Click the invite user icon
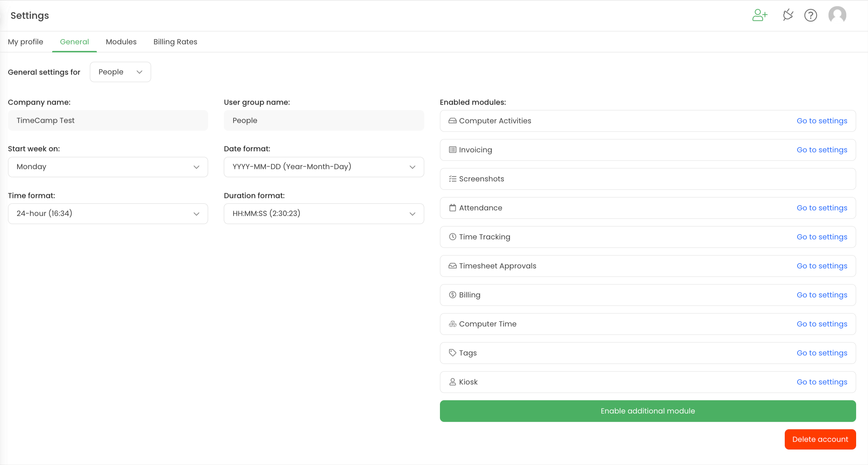 point(760,15)
